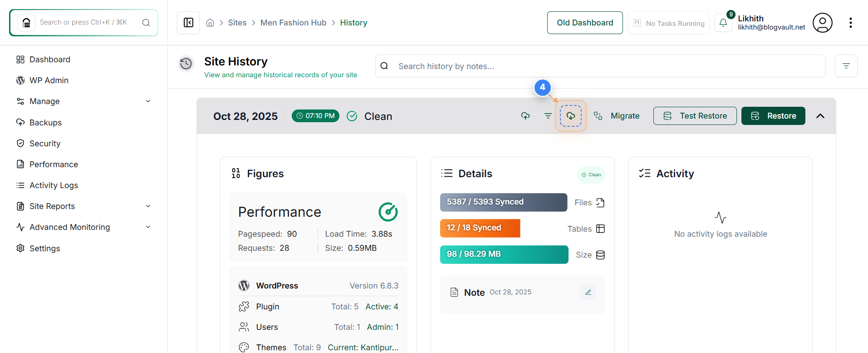Viewport: 868px width, 353px height.
Task: Click the dark green Restore button
Action: pos(773,116)
